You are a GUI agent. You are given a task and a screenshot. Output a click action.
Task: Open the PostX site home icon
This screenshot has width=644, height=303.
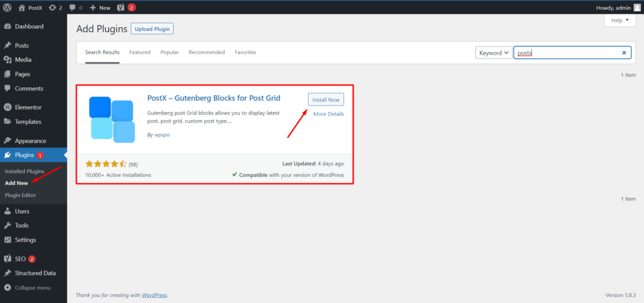(22, 8)
